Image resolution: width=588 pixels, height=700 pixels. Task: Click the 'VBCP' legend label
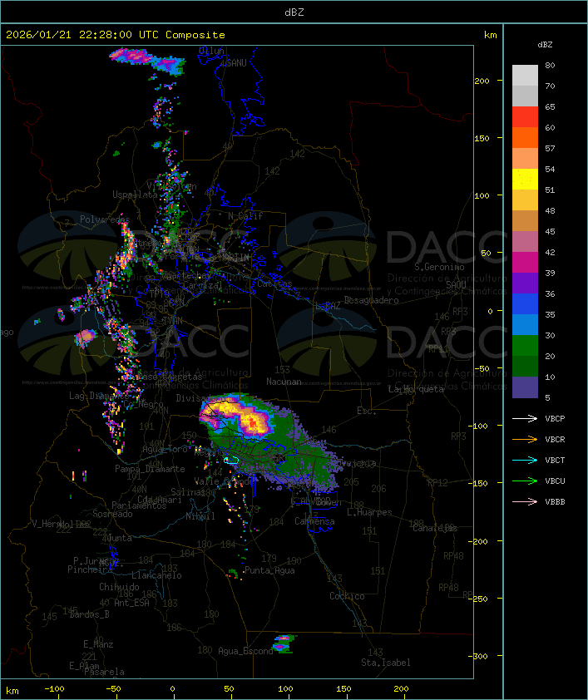[555, 419]
